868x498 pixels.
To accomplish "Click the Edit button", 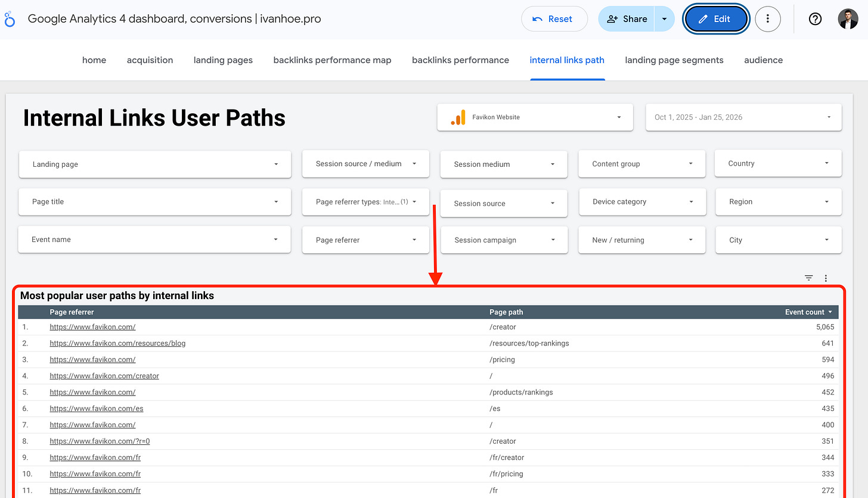I will point(715,18).
